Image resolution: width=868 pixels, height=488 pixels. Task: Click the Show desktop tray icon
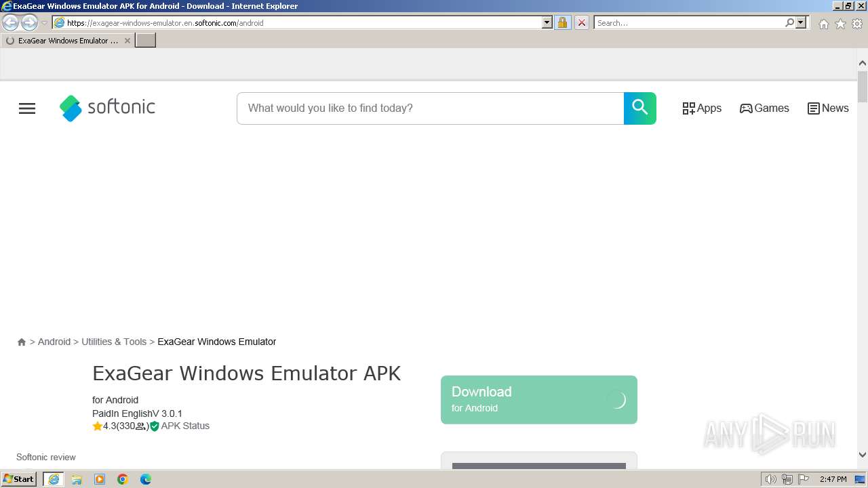[860, 479]
